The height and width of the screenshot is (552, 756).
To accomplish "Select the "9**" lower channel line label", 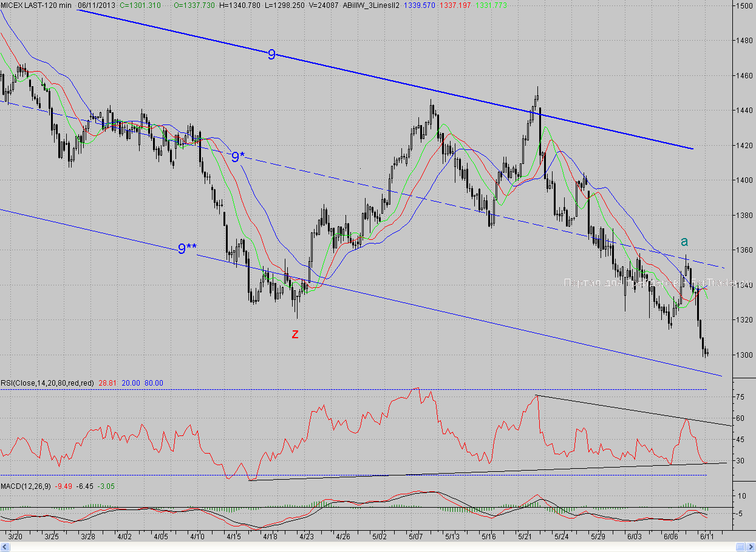I will coord(187,248).
